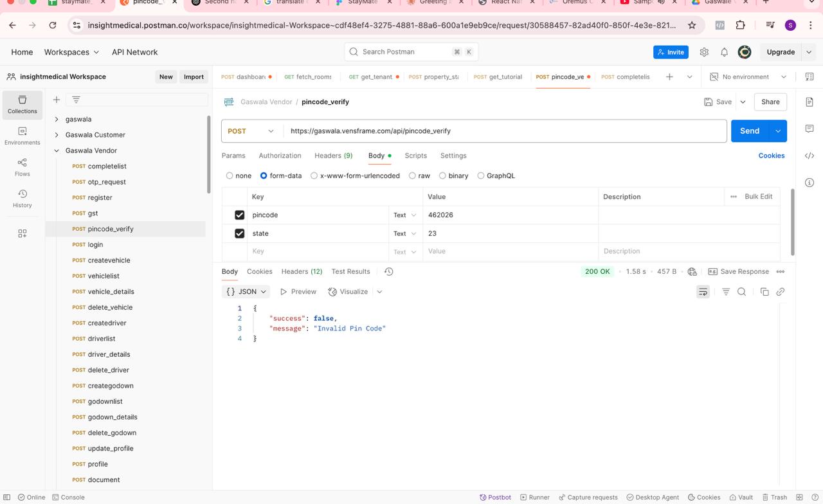Open the Flows sidebar panel
The image size is (823, 504).
(x=22, y=166)
